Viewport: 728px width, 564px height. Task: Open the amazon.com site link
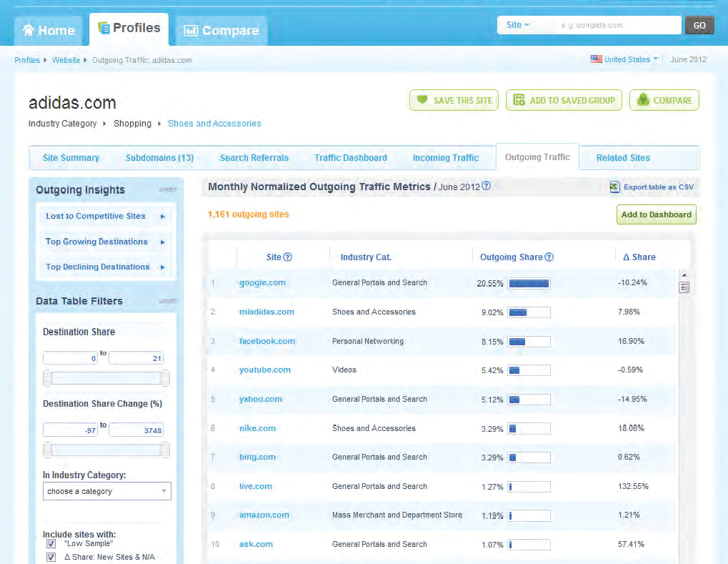click(264, 515)
